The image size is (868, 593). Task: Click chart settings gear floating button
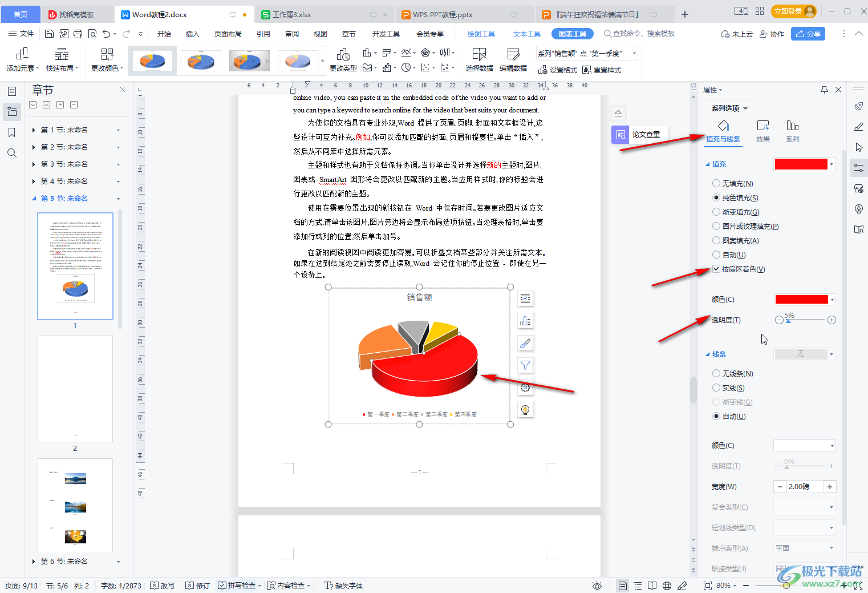point(525,388)
